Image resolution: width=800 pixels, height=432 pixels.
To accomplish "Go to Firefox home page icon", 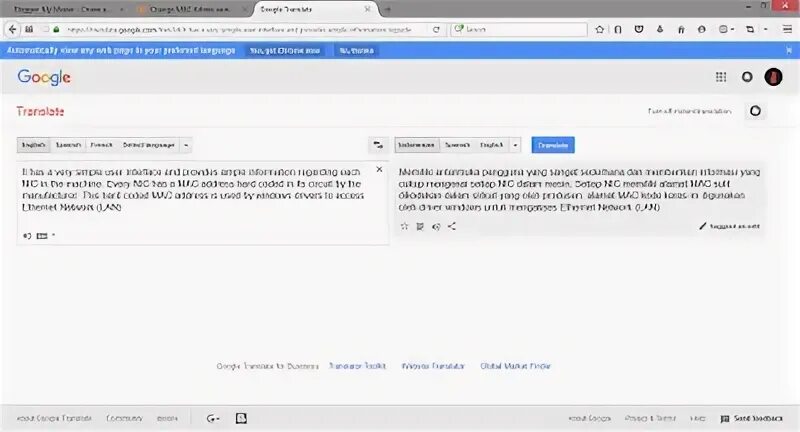I will (681, 30).
